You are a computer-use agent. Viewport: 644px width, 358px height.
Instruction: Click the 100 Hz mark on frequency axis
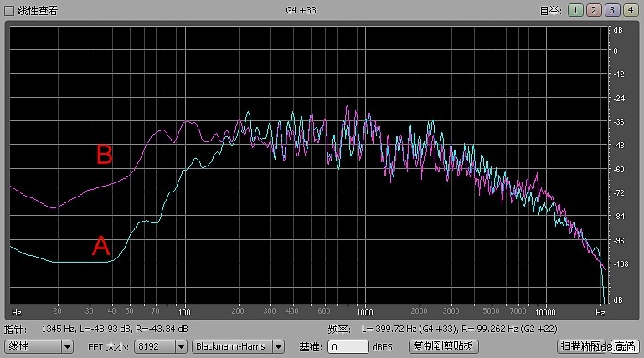[x=183, y=310]
